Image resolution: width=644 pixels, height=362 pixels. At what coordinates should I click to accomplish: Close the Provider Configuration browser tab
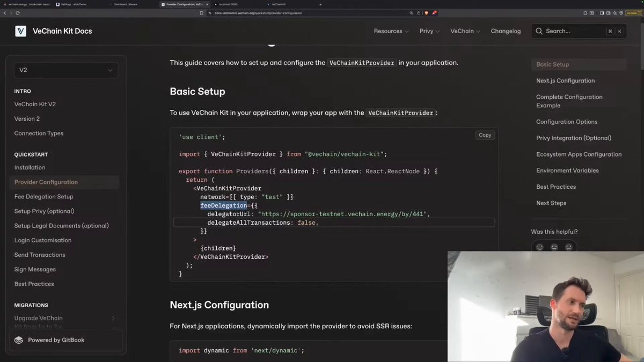coord(207,4)
